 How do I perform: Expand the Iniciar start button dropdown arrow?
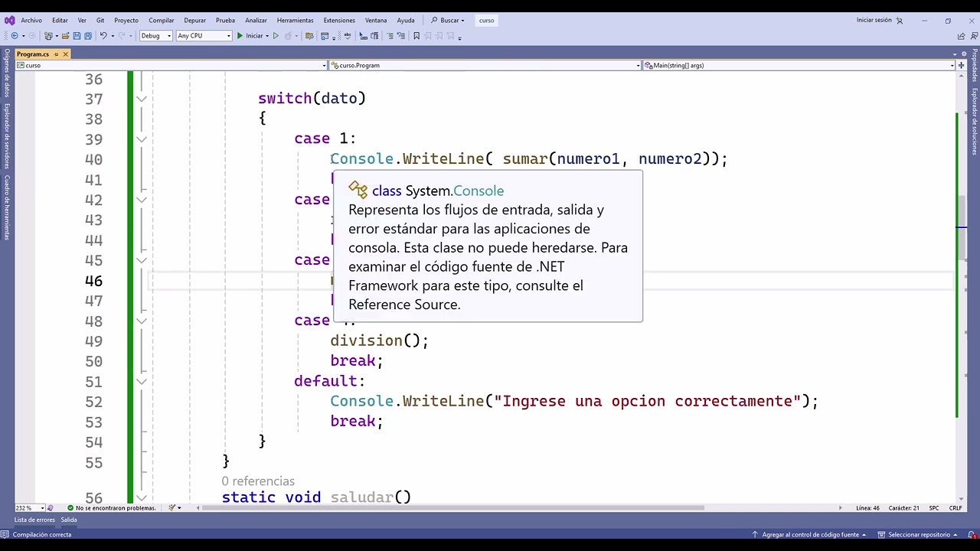(267, 36)
